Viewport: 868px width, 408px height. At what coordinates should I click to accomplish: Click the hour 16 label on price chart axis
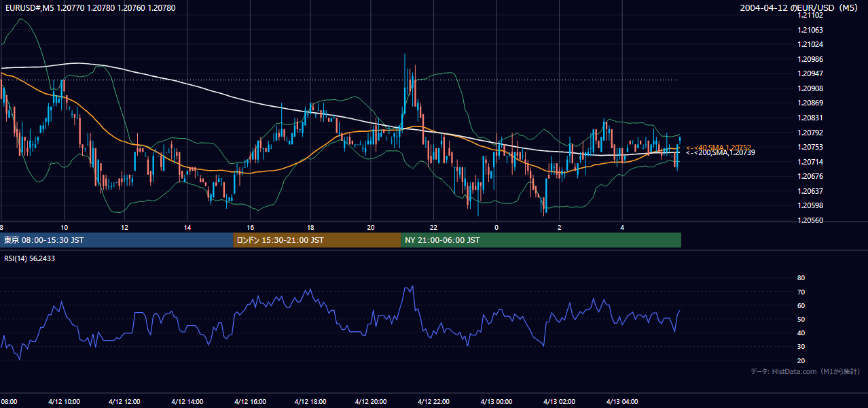pos(250,227)
